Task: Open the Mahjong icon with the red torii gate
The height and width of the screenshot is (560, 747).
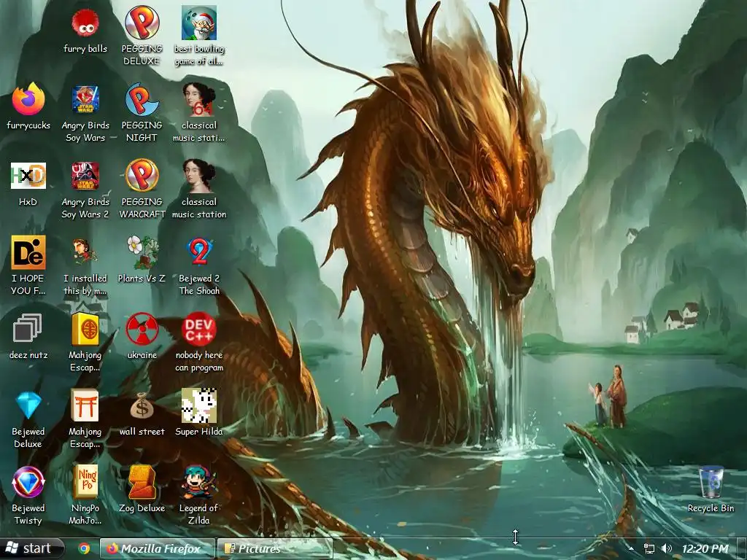Action: coord(85,405)
